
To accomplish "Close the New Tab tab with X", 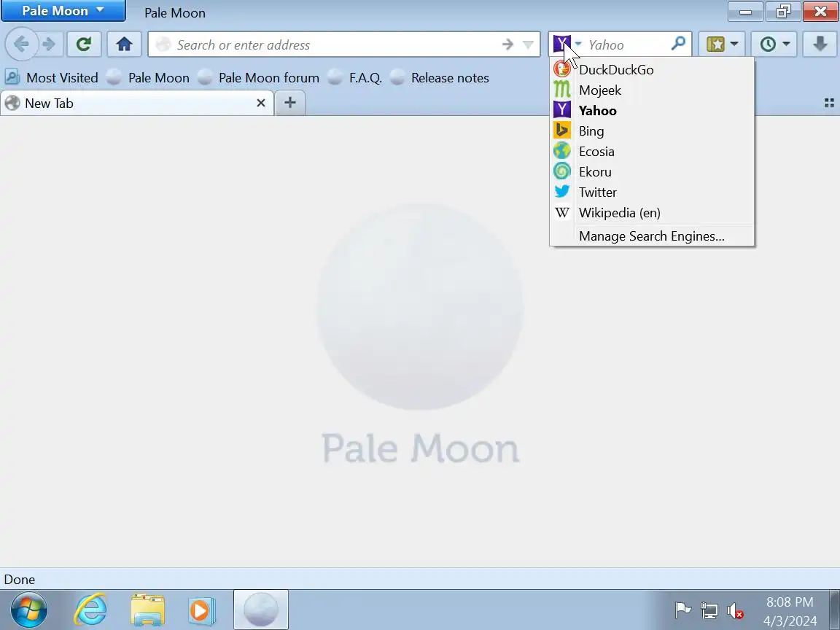I will pyautogui.click(x=261, y=103).
